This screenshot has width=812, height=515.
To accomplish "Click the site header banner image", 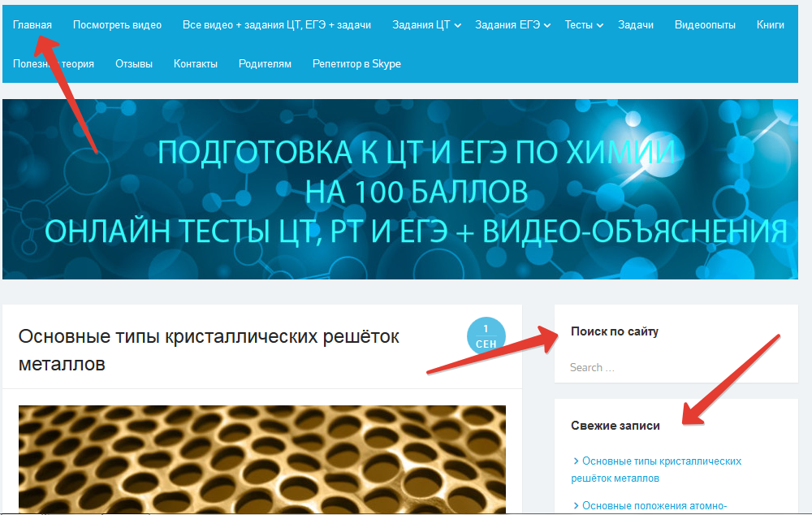I will [400, 189].
